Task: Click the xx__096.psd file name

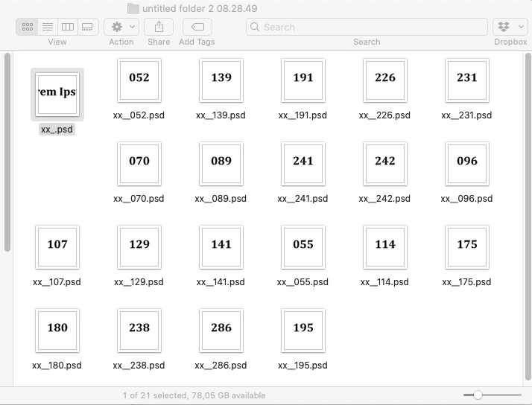Action: 466,199
